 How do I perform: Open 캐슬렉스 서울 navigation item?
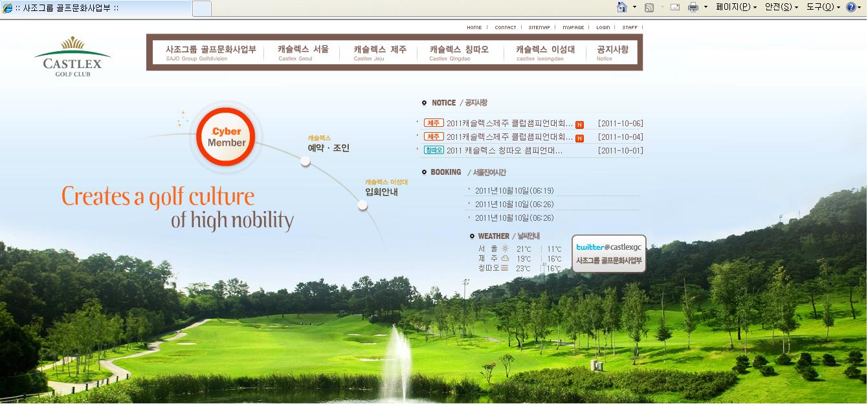303,53
